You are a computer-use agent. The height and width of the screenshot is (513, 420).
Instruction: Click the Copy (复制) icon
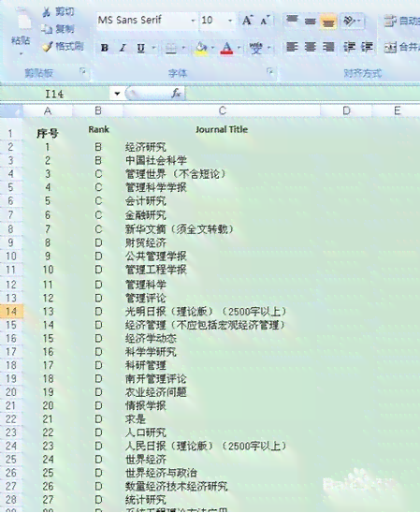tap(47, 29)
